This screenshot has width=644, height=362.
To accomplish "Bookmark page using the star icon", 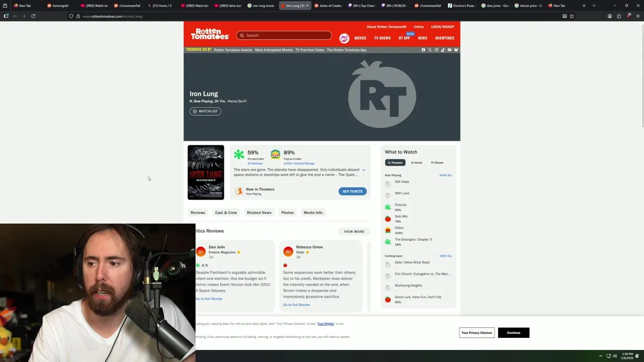I will 572,16.
